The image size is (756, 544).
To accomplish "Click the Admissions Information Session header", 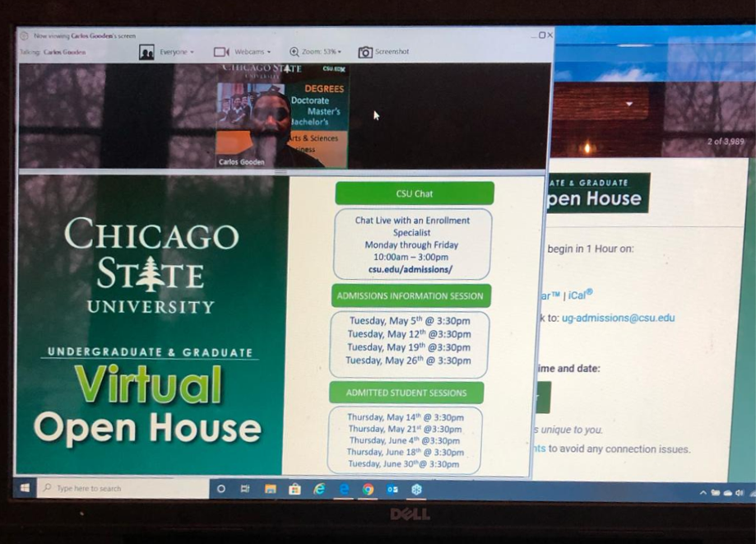I will click(x=410, y=295).
